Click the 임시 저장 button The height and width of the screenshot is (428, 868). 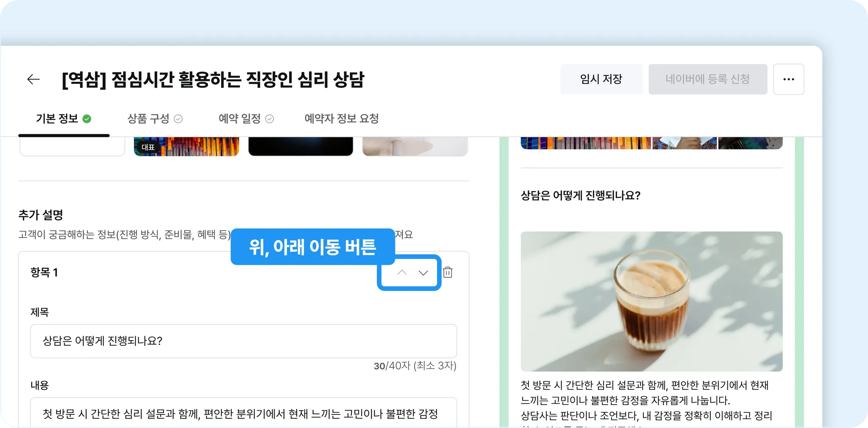pos(601,79)
